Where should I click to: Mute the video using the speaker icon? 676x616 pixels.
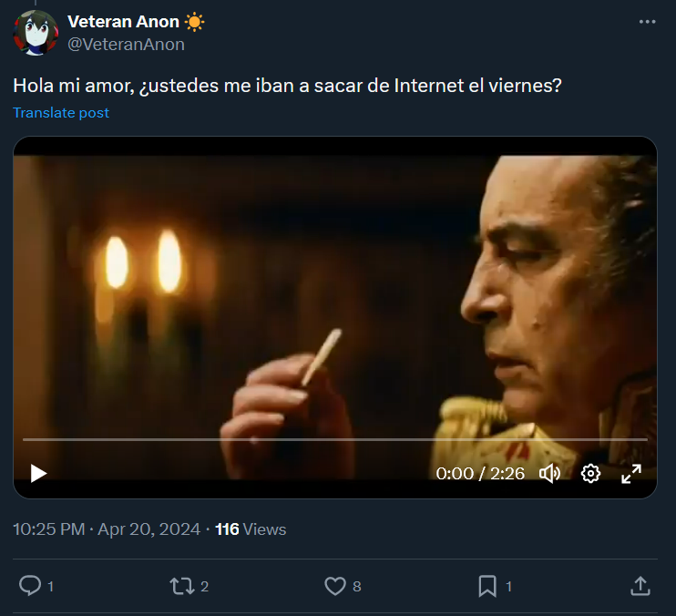coord(549,473)
